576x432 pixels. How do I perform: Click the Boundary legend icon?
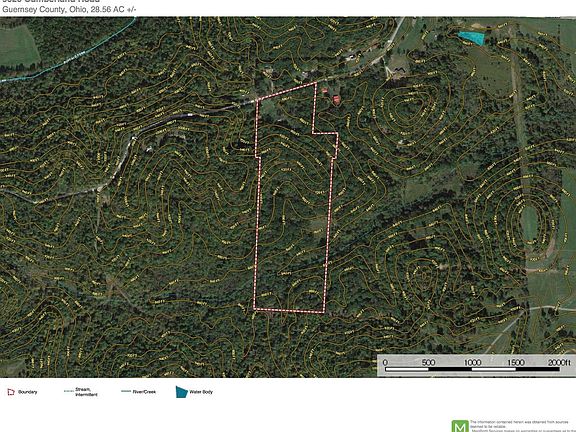tap(11, 392)
